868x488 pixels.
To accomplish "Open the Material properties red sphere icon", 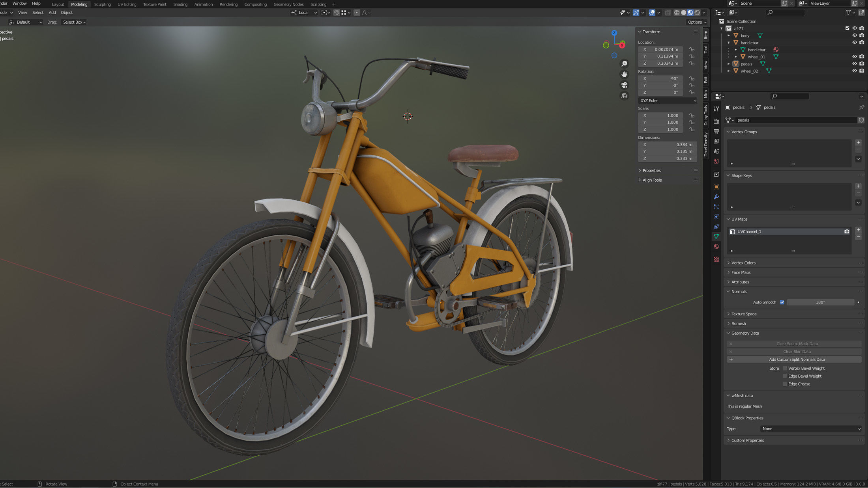I will pos(716,246).
